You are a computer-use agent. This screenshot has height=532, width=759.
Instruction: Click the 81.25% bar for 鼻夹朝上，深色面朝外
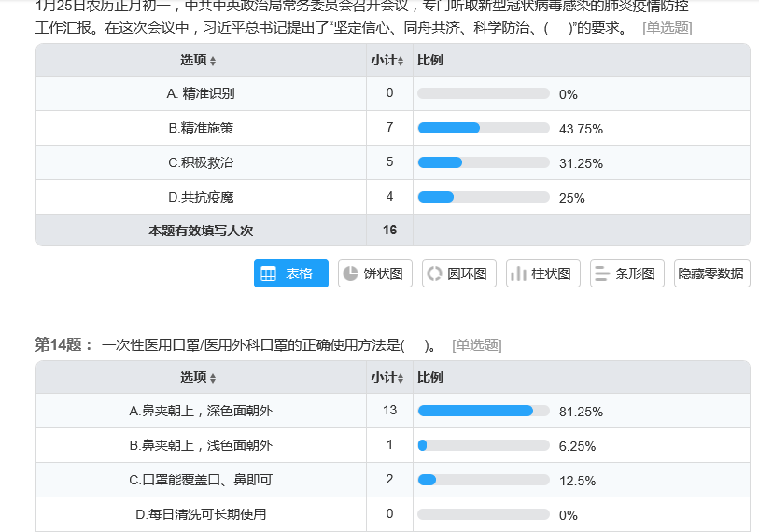click(x=484, y=411)
